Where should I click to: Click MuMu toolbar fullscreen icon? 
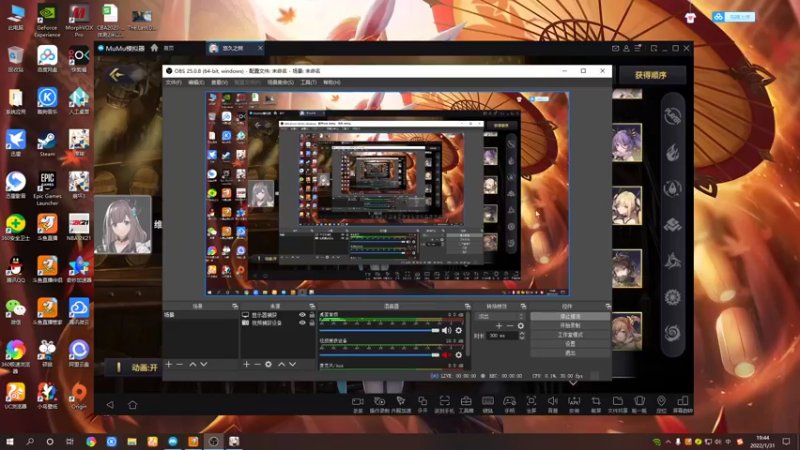531,402
